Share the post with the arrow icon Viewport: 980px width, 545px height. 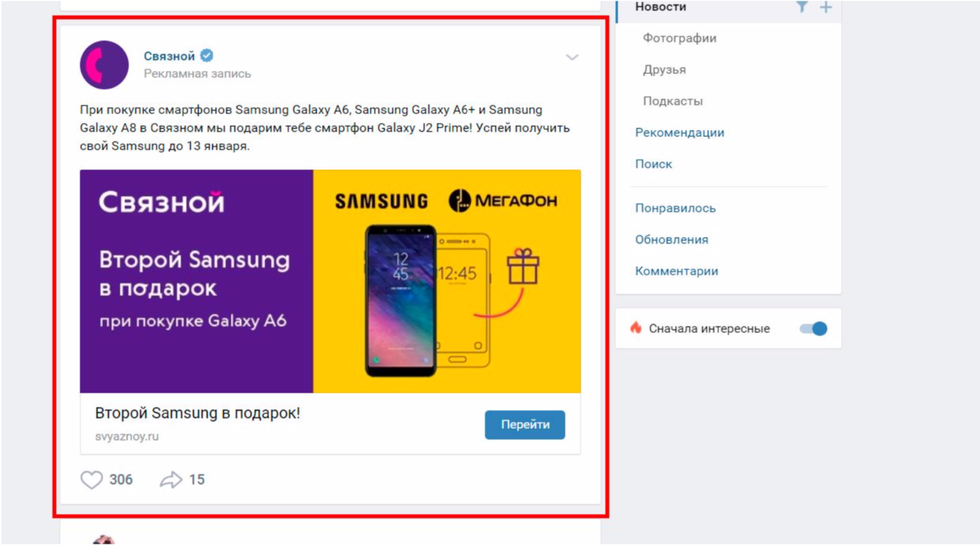(x=171, y=480)
